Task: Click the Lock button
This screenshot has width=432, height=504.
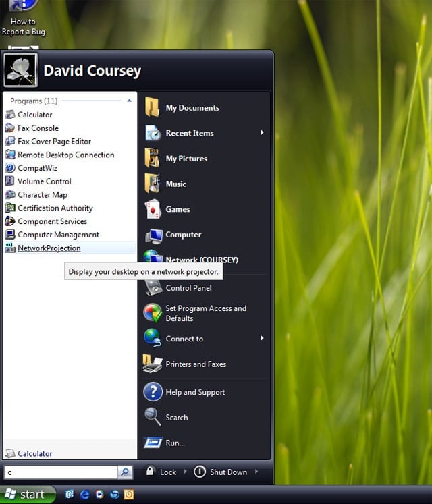Action: pyautogui.click(x=161, y=472)
